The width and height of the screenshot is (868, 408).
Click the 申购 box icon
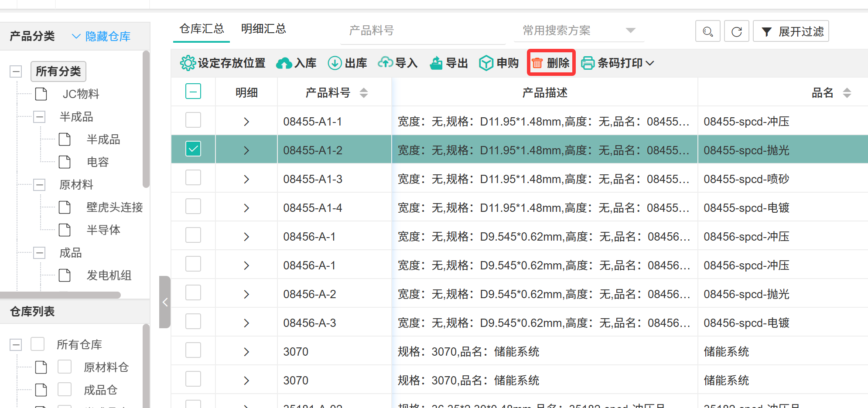coord(486,63)
